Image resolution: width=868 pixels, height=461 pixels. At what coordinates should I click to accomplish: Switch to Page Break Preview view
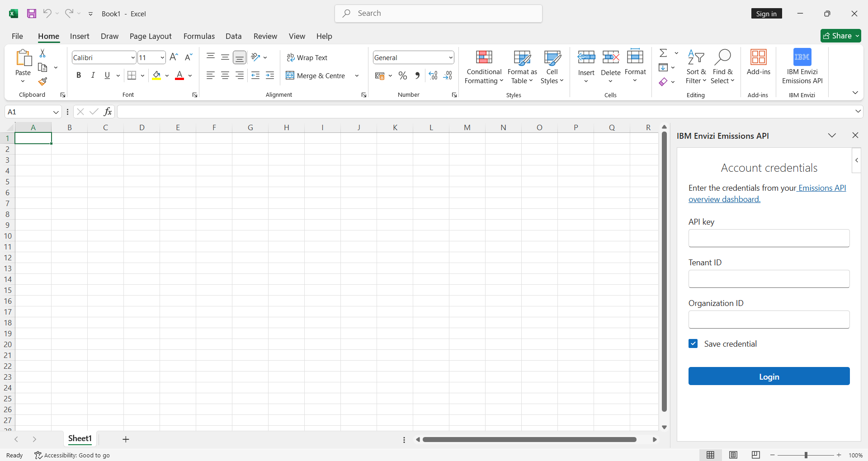pyautogui.click(x=755, y=455)
